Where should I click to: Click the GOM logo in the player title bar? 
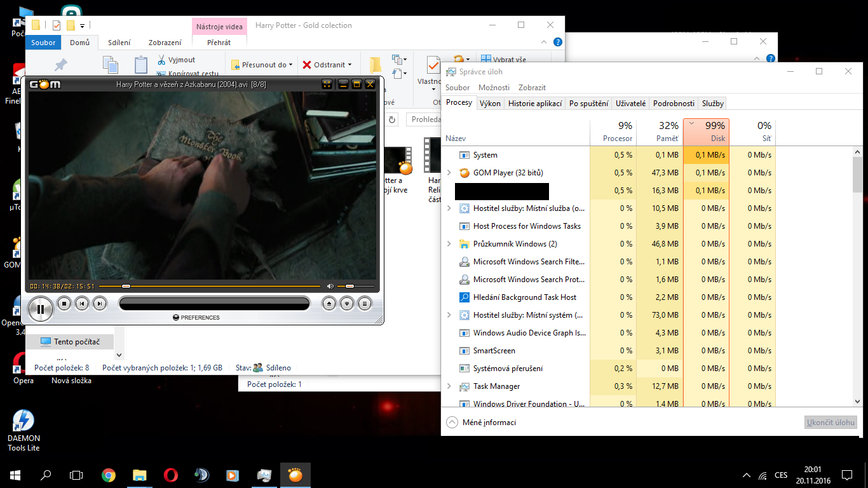point(44,84)
